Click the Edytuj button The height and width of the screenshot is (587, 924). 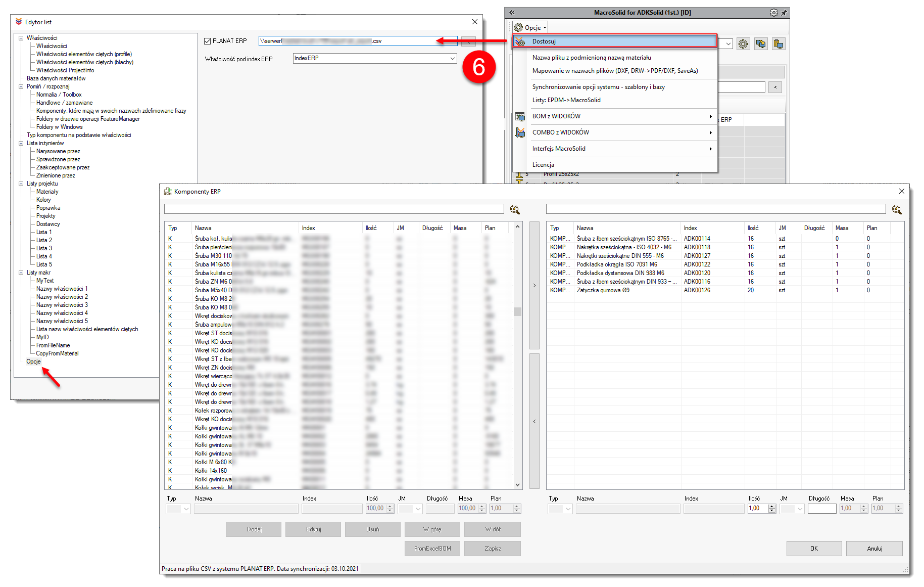pyautogui.click(x=313, y=529)
